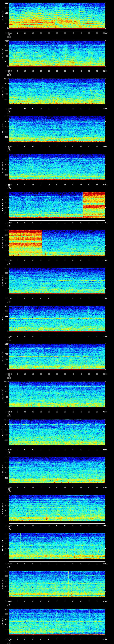114x644 pixels.
Task: Open the spectrogram panel starting at 17:33:00
Action: (57, 167)
